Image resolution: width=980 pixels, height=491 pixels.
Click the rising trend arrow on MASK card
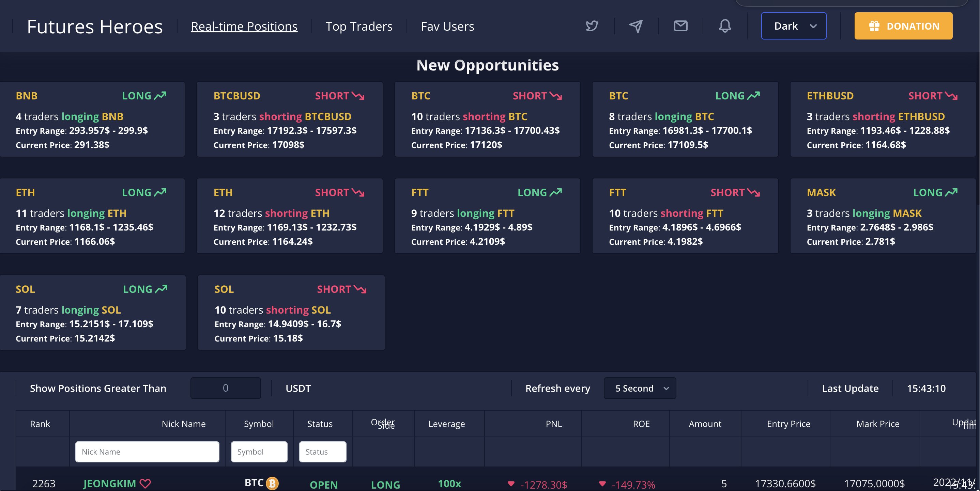pyautogui.click(x=951, y=192)
